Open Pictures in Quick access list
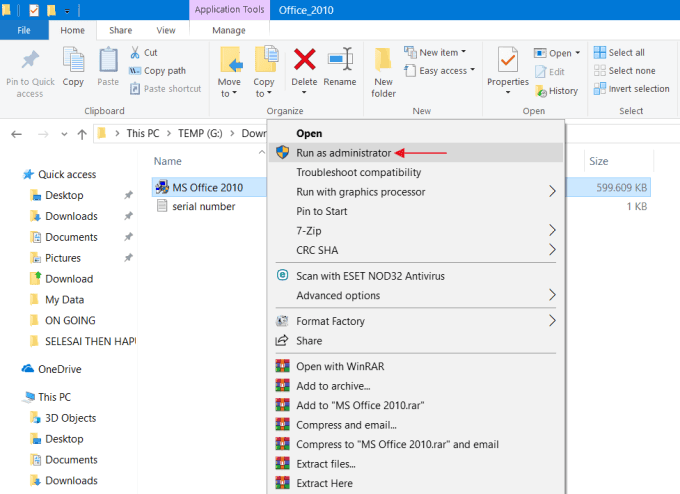Viewport: 680px width, 494px height. tap(62, 258)
